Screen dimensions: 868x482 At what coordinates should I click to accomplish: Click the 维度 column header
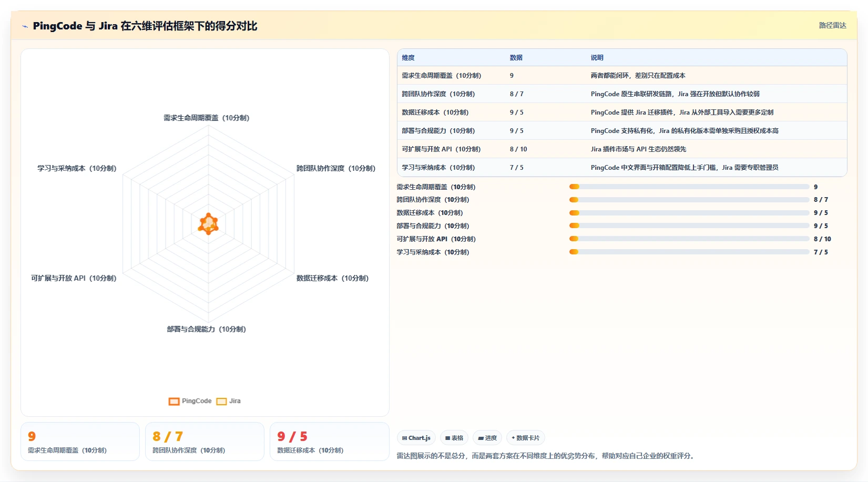point(409,58)
